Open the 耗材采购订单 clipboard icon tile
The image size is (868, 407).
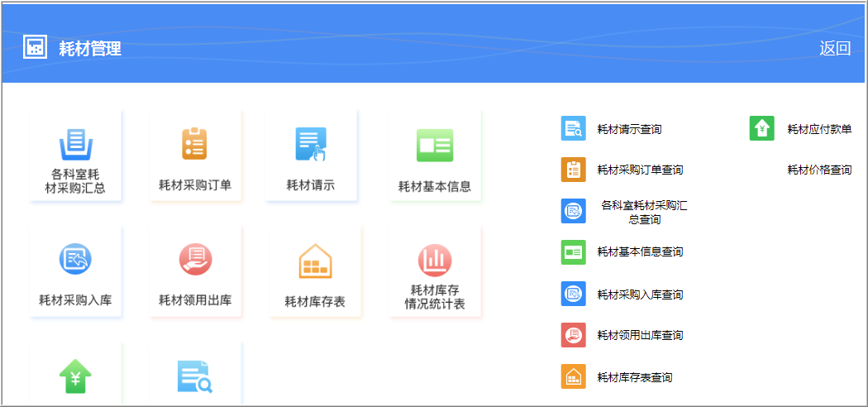click(194, 143)
